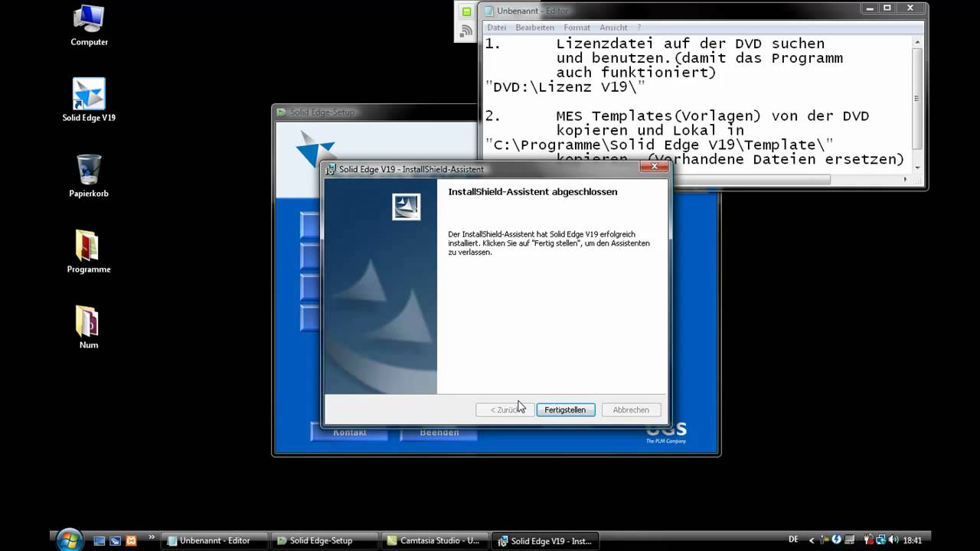Viewport: 980px width, 551px height.
Task: Click the green sidebar gadget icon
Action: [466, 11]
